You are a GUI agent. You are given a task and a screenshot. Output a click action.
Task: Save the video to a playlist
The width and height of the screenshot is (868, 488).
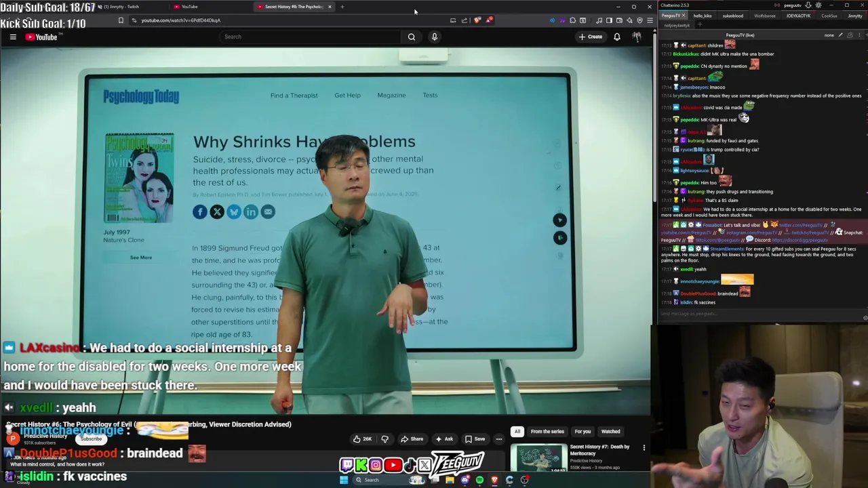475,439
